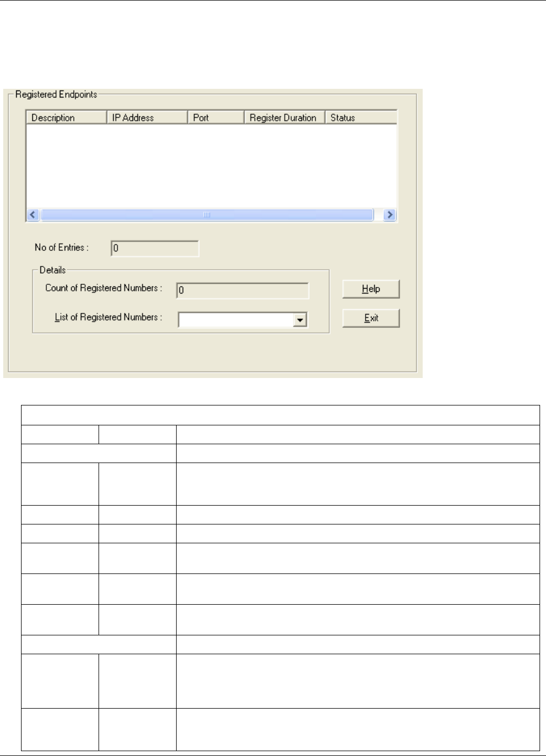The image size is (546, 756).
Task: Click the Count of Registered Numbers field
Action: point(242,290)
